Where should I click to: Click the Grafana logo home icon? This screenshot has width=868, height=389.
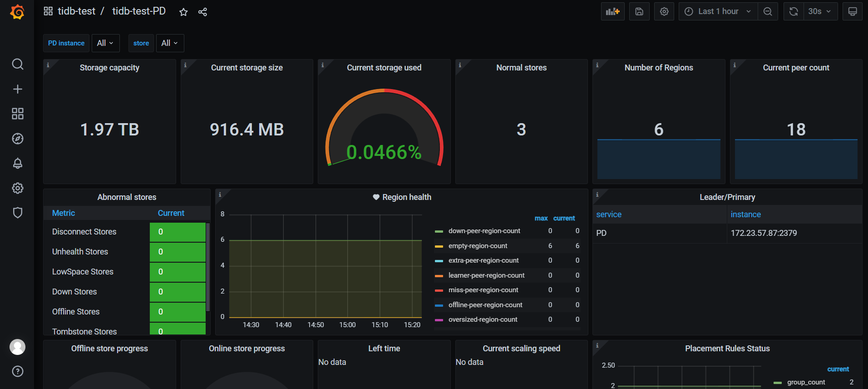[x=17, y=12]
